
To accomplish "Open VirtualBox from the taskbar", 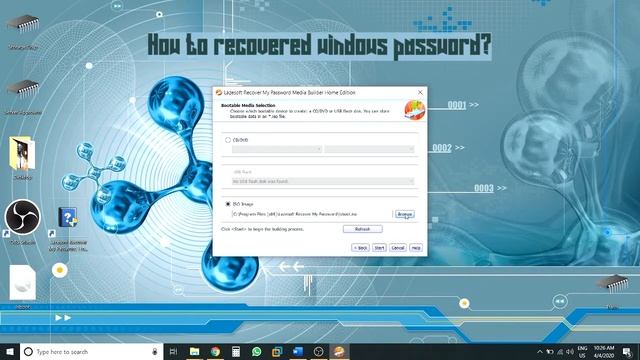I will pos(277,351).
